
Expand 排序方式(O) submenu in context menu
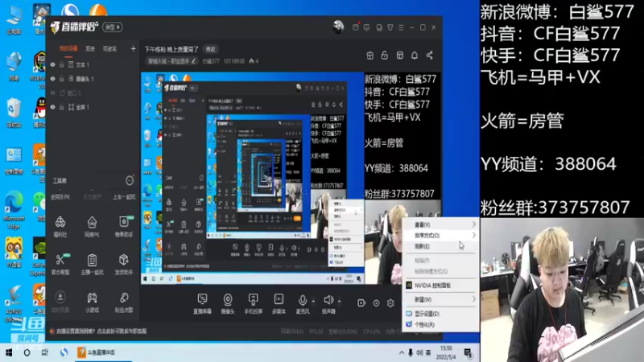click(x=440, y=236)
